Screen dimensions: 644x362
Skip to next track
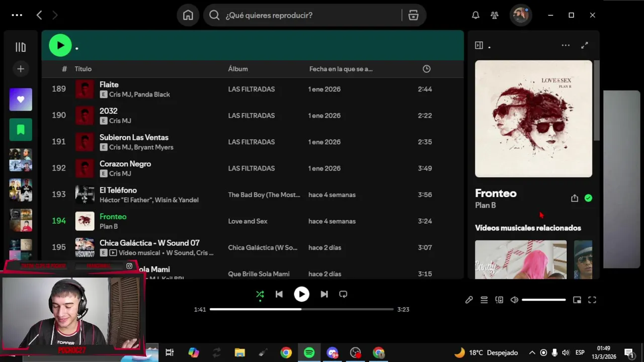click(x=324, y=294)
